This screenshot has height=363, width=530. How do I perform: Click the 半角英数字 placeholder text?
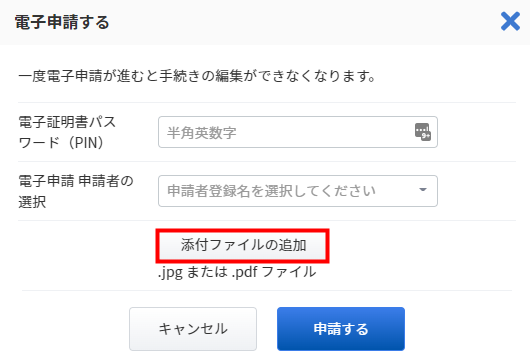(201, 132)
